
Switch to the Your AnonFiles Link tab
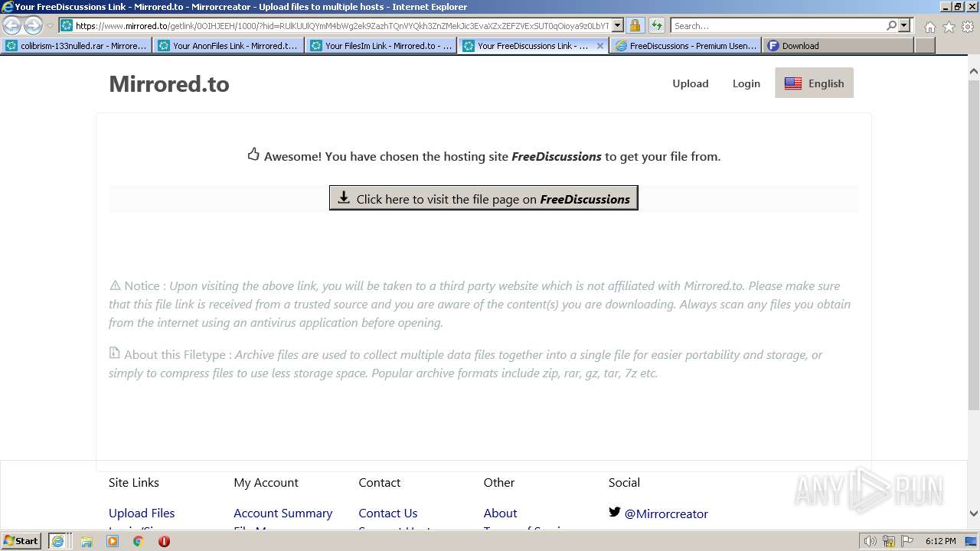point(228,46)
